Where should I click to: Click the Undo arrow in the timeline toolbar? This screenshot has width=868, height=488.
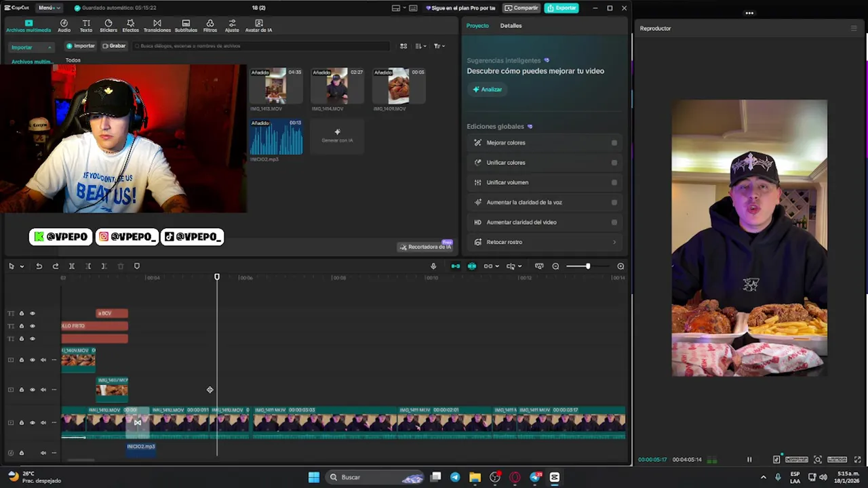coord(39,266)
